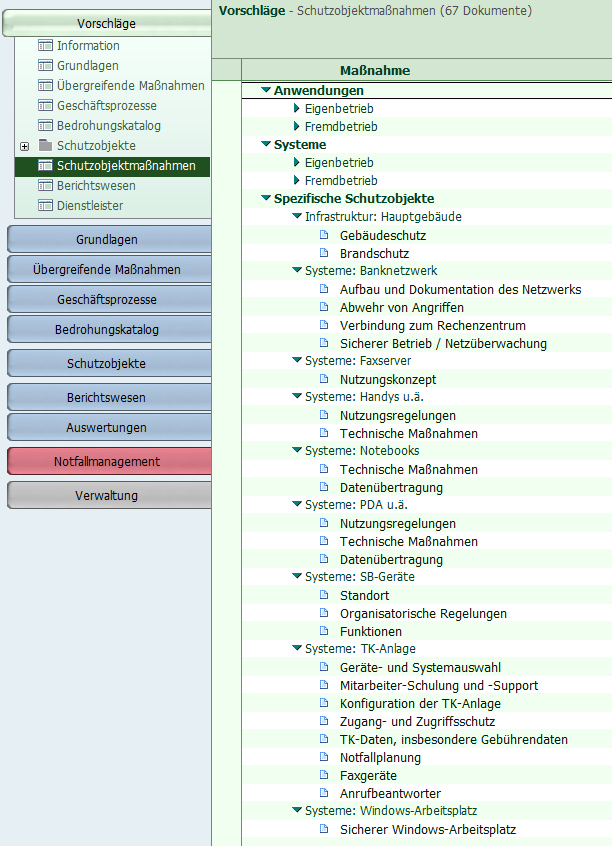Click the Berichtswesen view icon under Vorschläge
The width and height of the screenshot is (612, 846).
click(x=45, y=186)
